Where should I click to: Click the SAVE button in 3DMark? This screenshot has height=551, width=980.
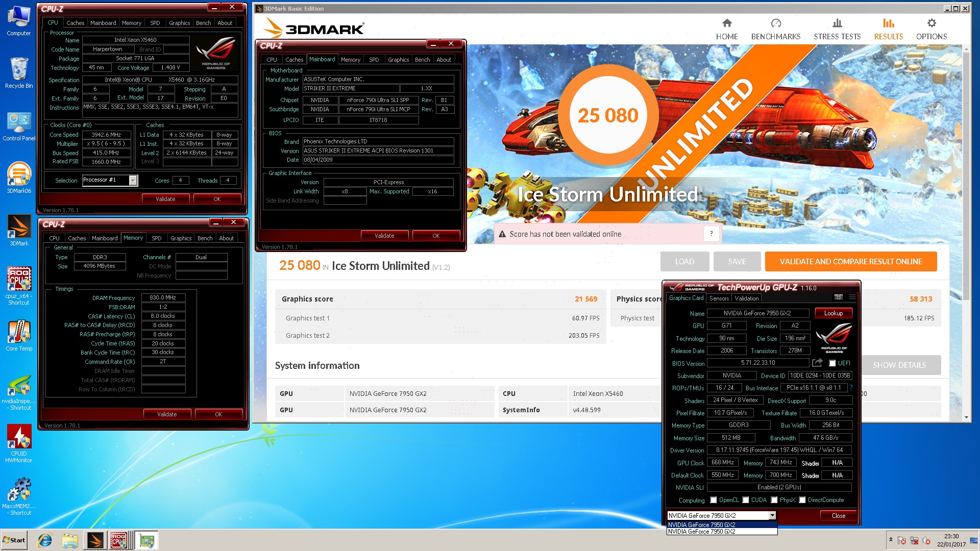click(x=737, y=261)
